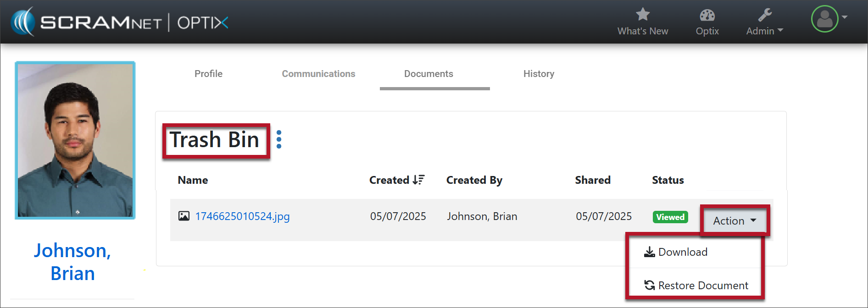
Task: Go to the History tab
Action: [539, 74]
